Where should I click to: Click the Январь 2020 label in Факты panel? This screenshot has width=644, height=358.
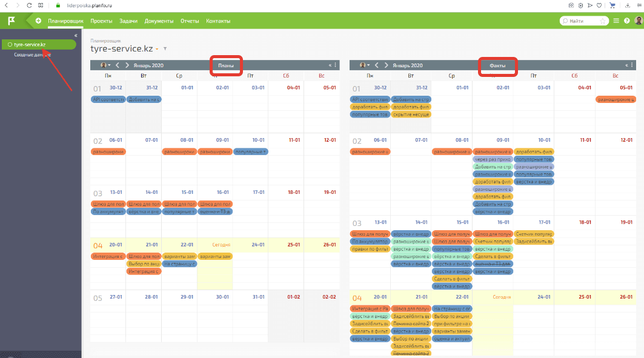coord(408,65)
